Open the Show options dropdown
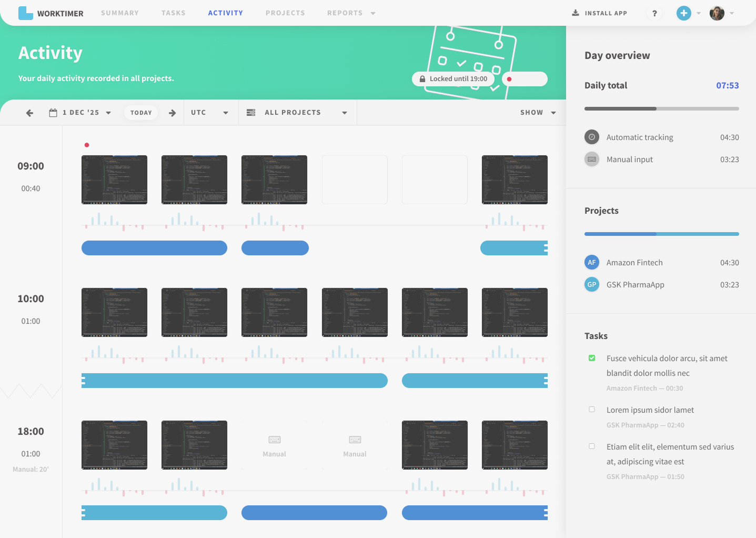Viewport: 756px width, 538px height. (538, 113)
